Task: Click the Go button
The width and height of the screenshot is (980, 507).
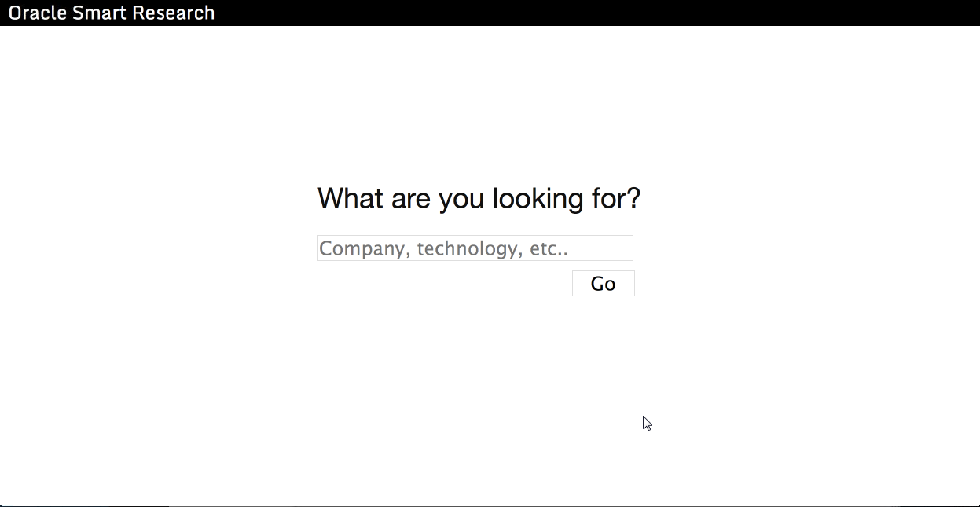Action: pos(603,284)
